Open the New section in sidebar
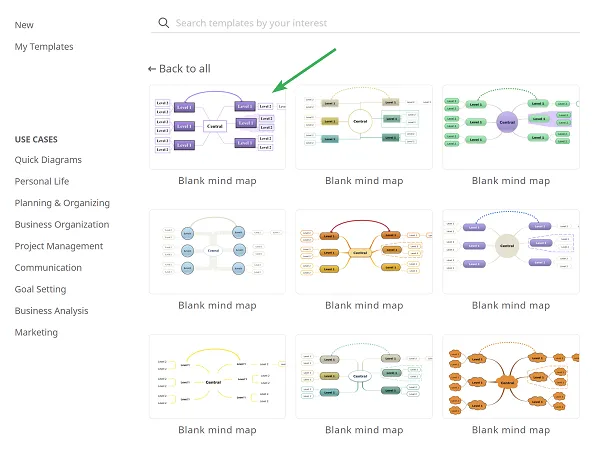The height and width of the screenshot is (449, 600). tap(24, 25)
